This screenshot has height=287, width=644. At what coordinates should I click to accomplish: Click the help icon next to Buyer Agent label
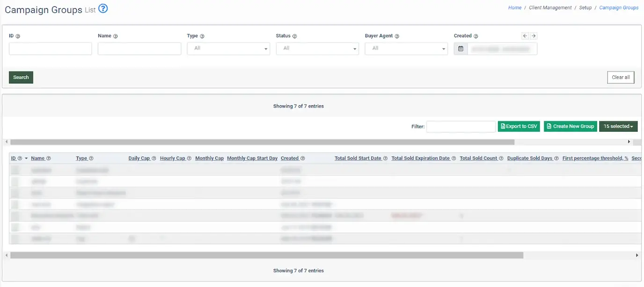pyautogui.click(x=397, y=36)
